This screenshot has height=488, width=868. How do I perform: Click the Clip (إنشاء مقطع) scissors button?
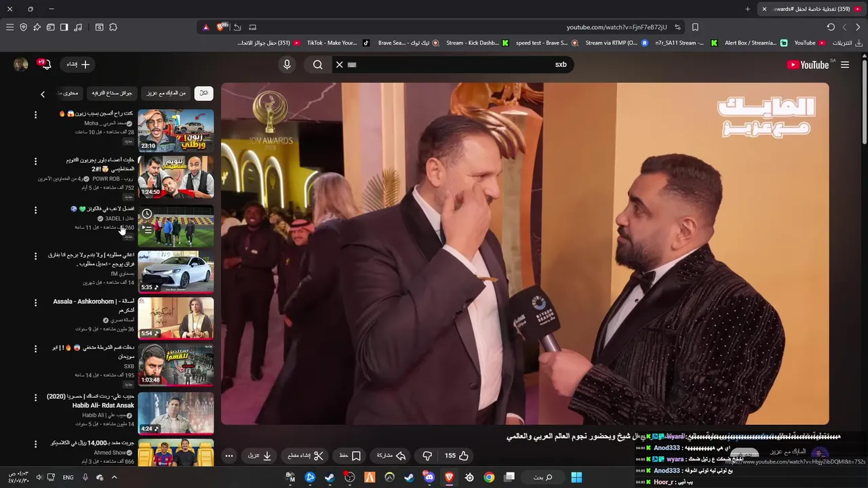coord(306,455)
